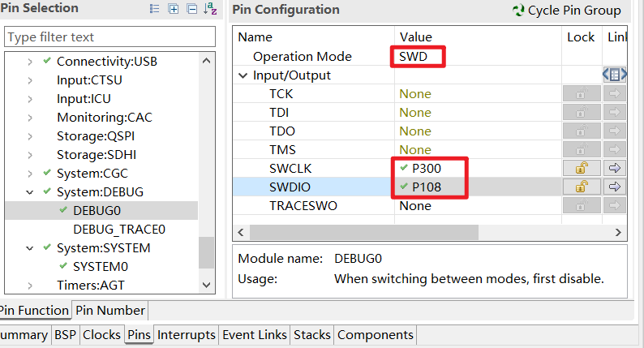Click the TRACESWO None value cell
Image resolution: width=644 pixels, height=348 pixels.
tap(478, 206)
